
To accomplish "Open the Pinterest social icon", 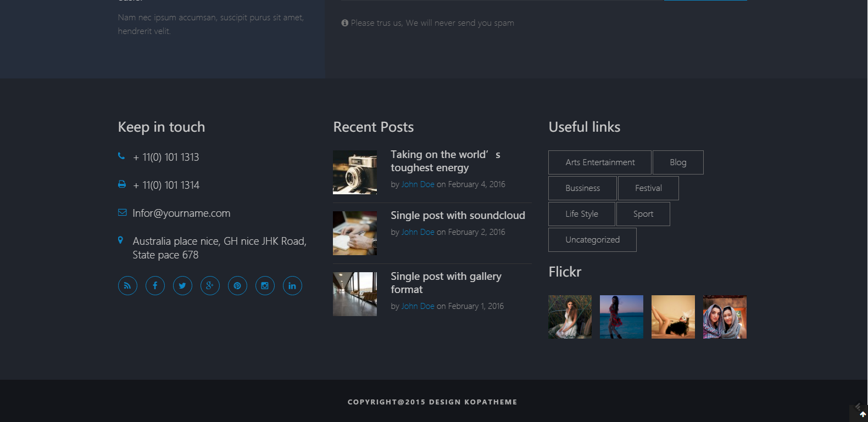I will pyautogui.click(x=237, y=285).
